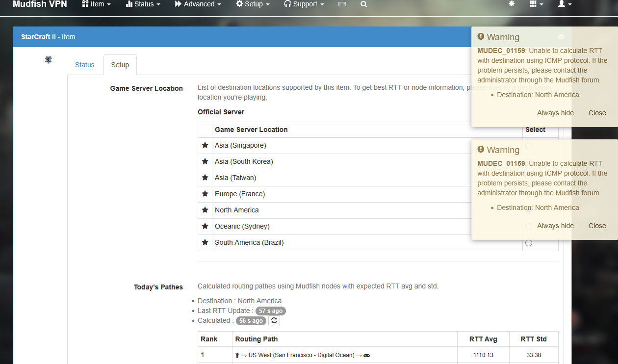Click the US West San Francisco routing path

point(301,355)
